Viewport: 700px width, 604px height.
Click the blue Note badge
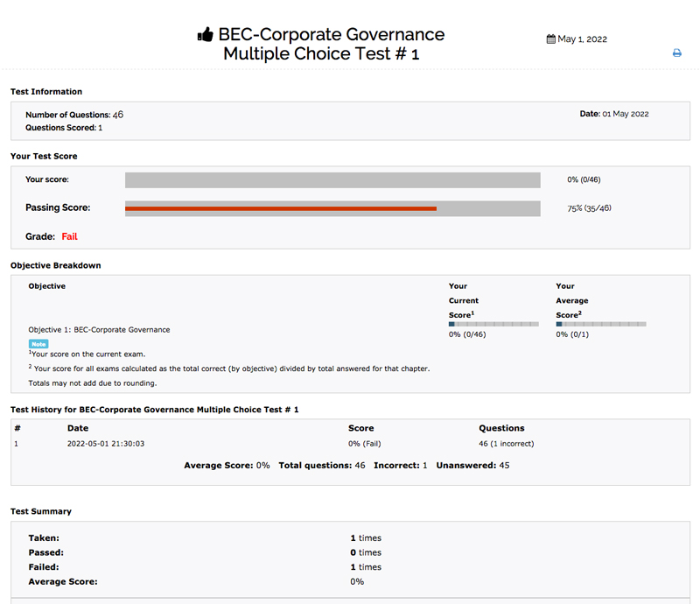coord(38,344)
